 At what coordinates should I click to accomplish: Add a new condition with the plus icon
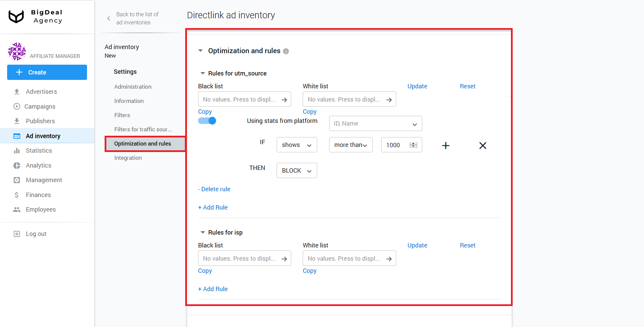(445, 145)
